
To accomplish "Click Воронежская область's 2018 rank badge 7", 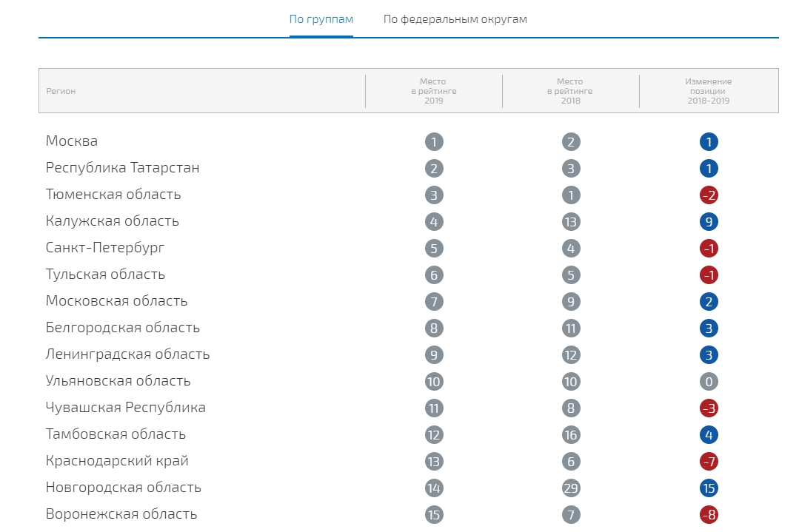I will (571, 515).
